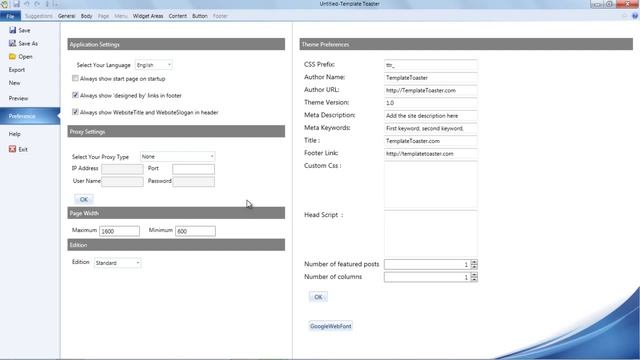Image resolution: width=640 pixels, height=360 pixels.
Task: Click the Menu tab in ribbon
Action: 121,16
